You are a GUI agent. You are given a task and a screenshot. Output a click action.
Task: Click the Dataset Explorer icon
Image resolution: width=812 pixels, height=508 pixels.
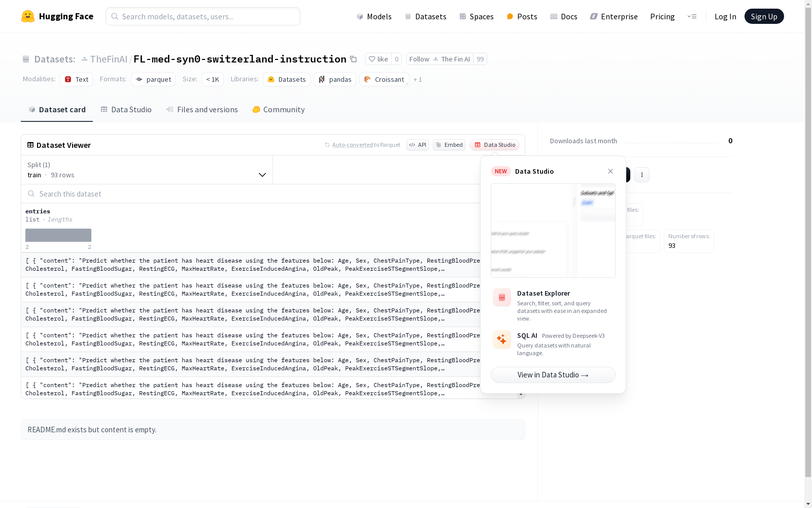click(502, 297)
